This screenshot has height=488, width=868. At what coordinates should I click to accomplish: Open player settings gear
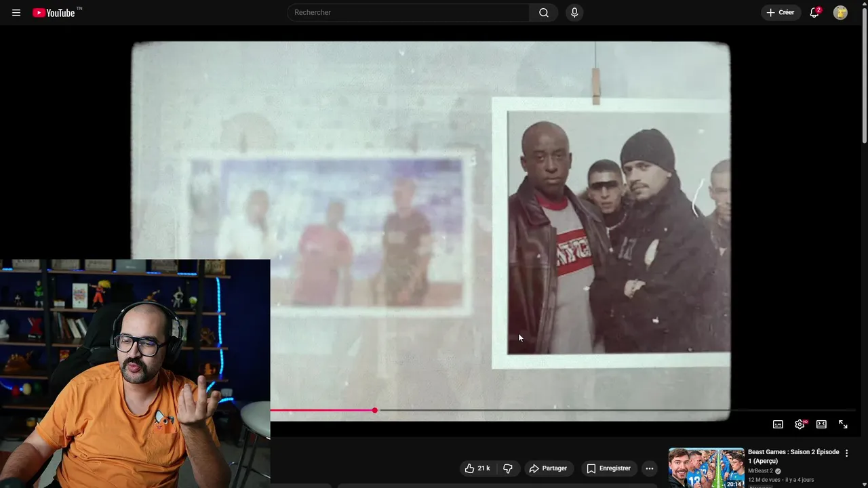(800, 424)
